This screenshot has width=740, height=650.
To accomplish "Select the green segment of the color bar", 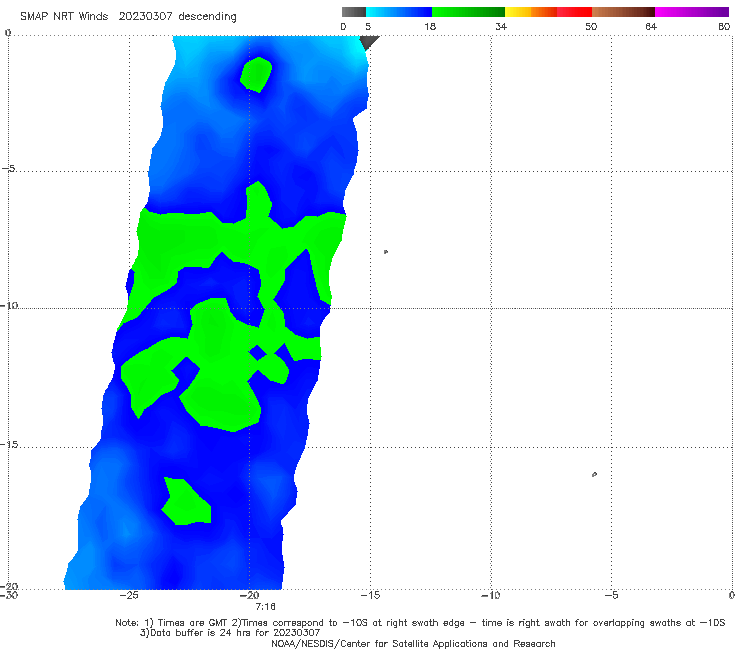I will 468,12.
